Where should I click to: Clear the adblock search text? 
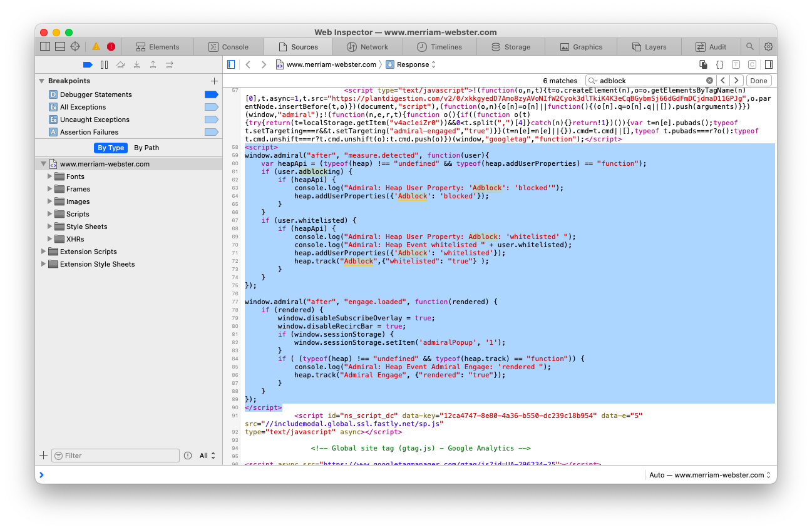[709, 80]
